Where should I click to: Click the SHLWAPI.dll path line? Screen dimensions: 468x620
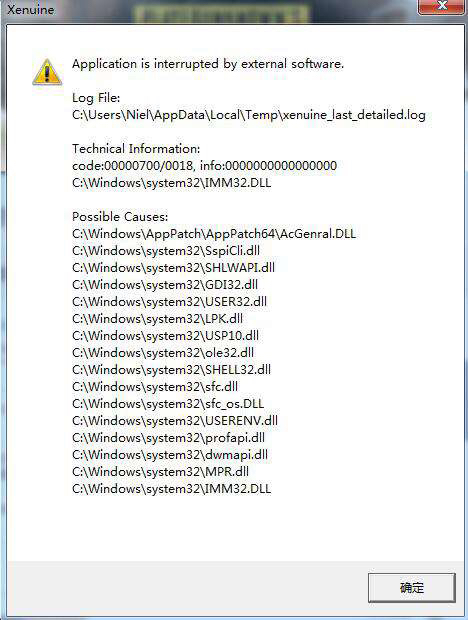(x=173, y=268)
